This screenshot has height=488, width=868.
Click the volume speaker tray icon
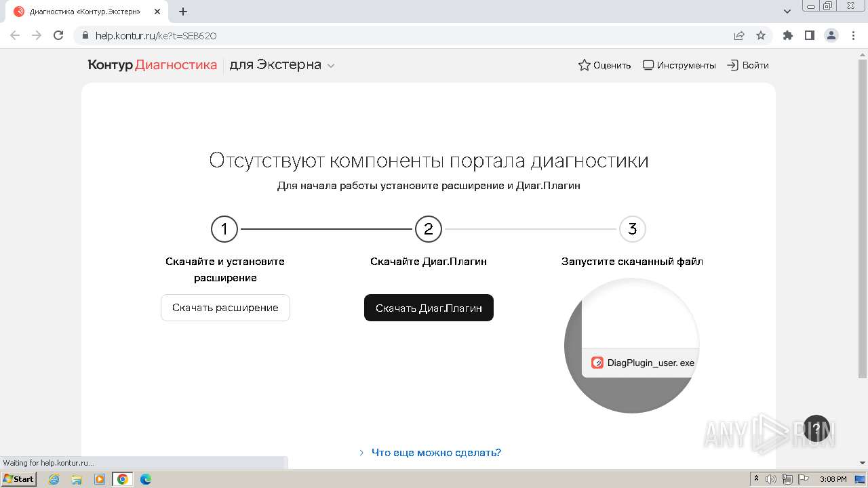[x=771, y=479]
